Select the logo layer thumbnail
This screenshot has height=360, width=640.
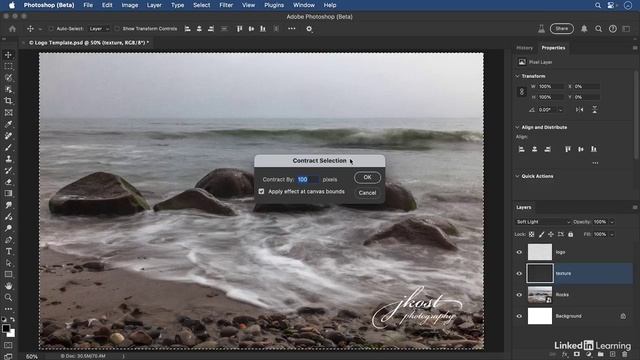[540, 252]
